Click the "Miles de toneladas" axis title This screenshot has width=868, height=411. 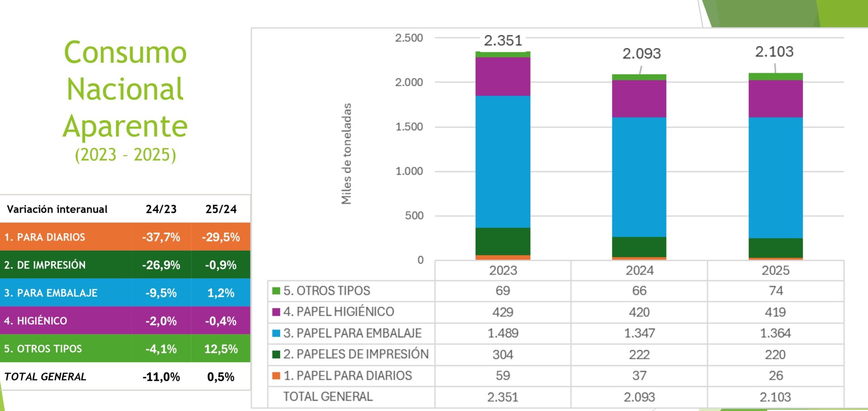click(346, 154)
